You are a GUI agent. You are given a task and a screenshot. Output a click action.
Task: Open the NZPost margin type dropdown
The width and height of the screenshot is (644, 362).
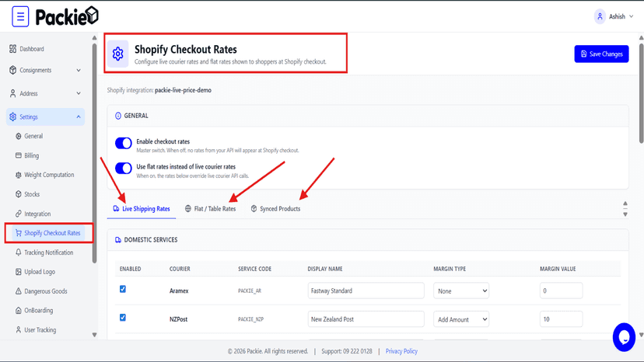coord(460,319)
